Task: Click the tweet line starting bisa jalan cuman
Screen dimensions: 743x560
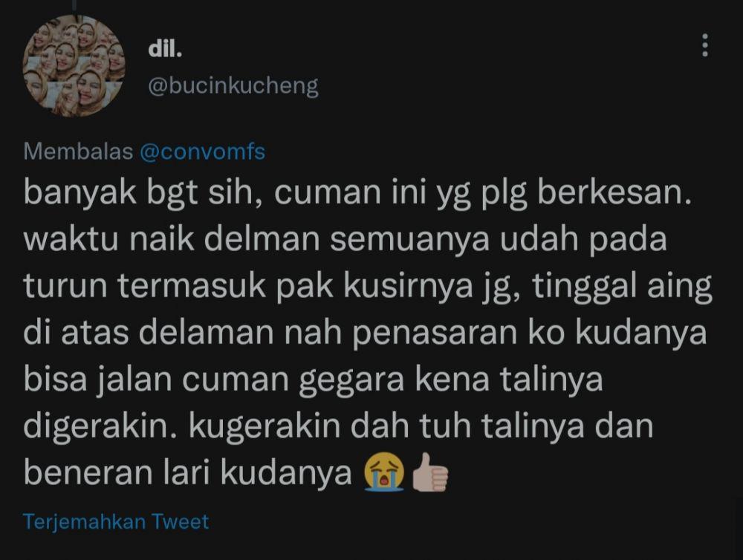Action: tap(313, 380)
